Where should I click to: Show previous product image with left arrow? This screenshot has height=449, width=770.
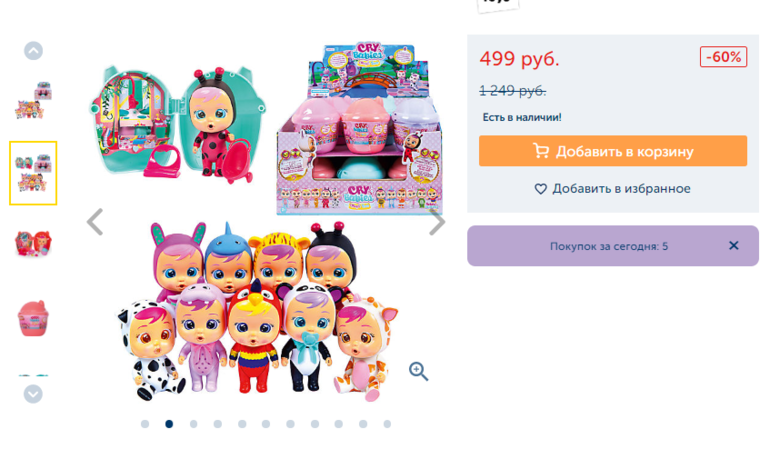click(x=95, y=222)
